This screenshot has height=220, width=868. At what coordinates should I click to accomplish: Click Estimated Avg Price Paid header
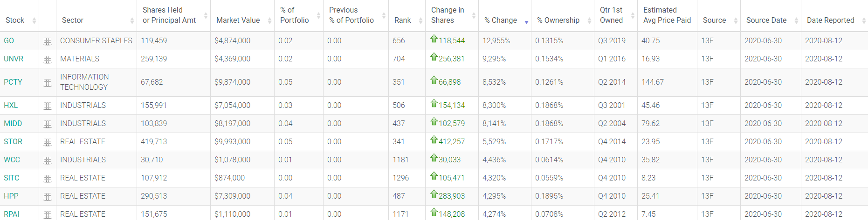[x=667, y=15]
